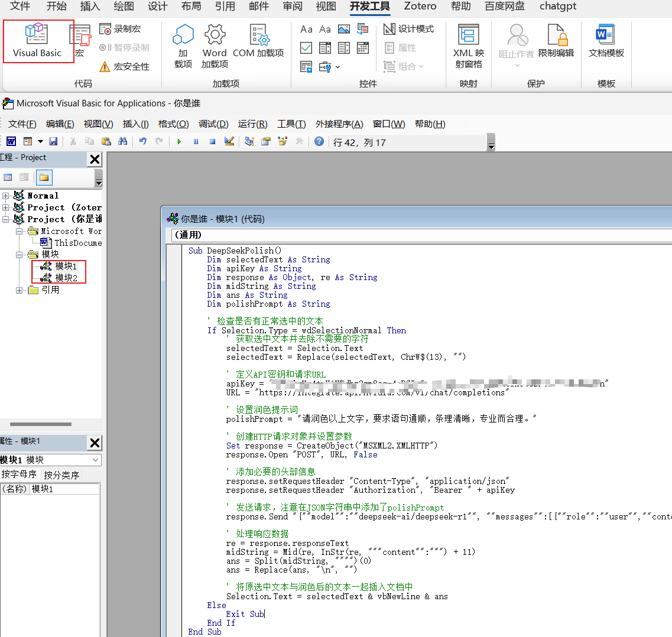Select the 按分类序 properties tab

click(61, 474)
